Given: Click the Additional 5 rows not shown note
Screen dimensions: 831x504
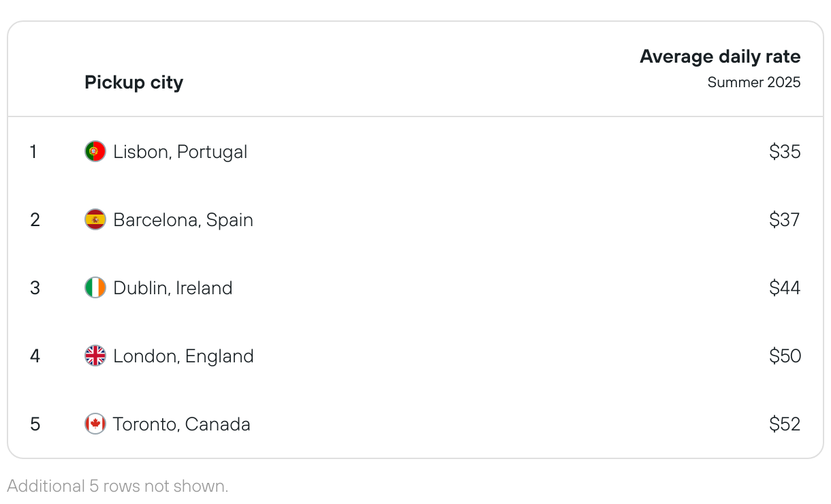Looking at the screenshot, I should [x=118, y=486].
